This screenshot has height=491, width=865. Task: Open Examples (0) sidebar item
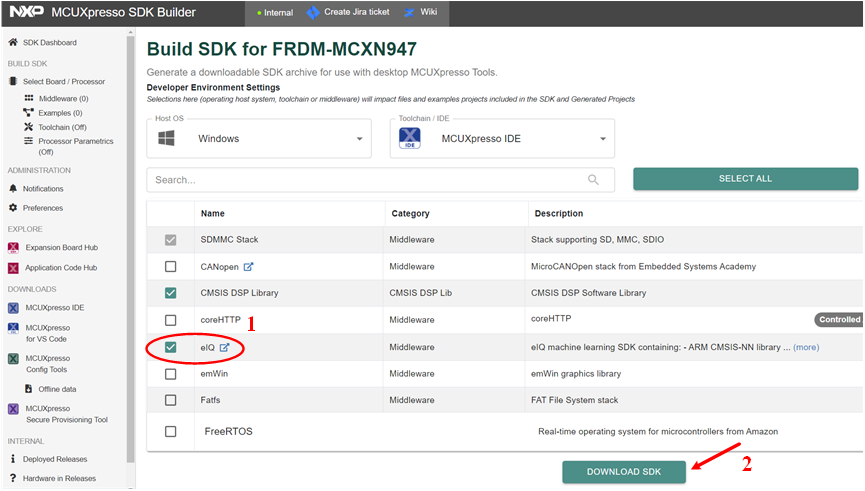[x=60, y=113]
